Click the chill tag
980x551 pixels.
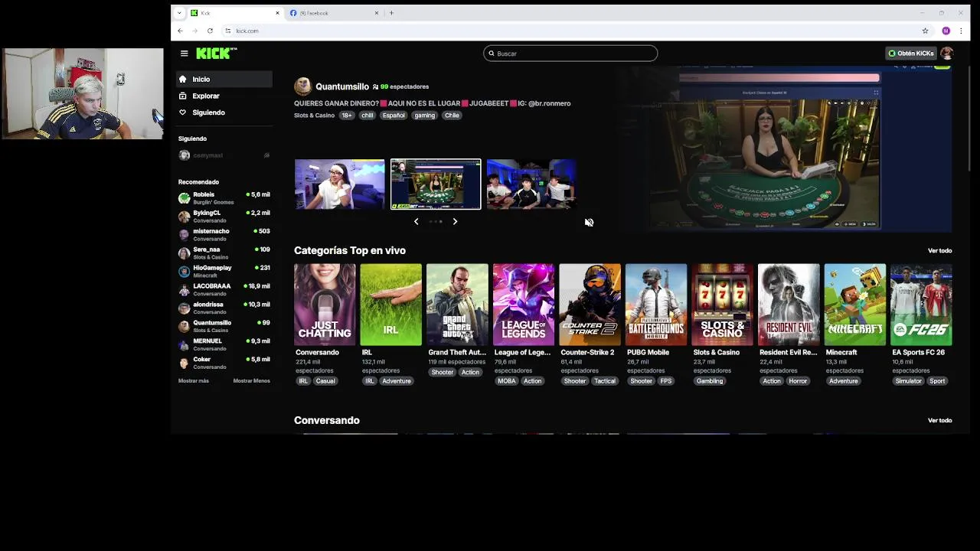pos(367,116)
